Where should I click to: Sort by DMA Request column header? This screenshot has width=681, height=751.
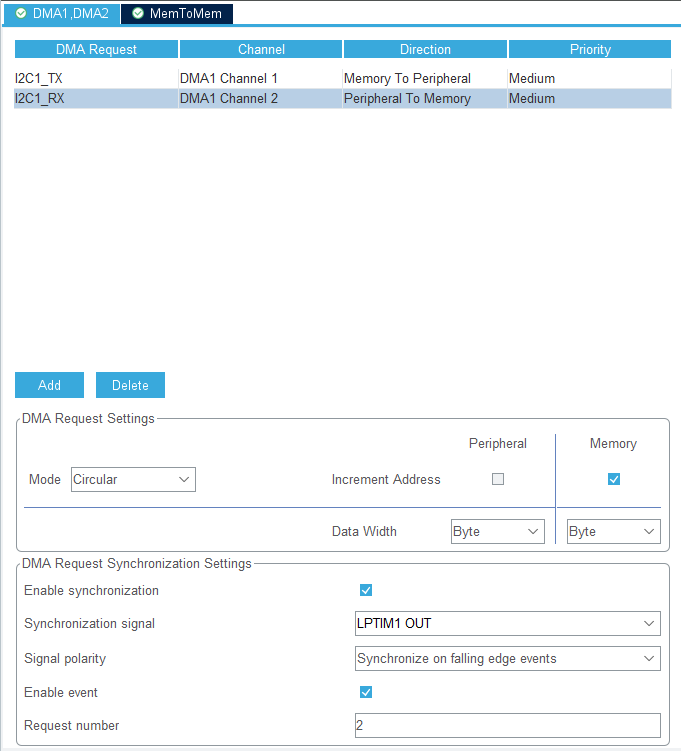96,49
